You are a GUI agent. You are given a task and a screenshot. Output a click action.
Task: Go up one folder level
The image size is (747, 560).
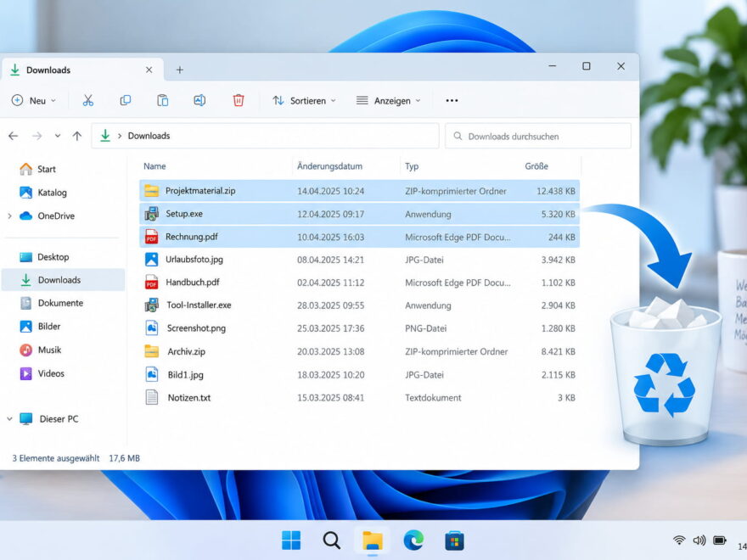[x=76, y=137]
